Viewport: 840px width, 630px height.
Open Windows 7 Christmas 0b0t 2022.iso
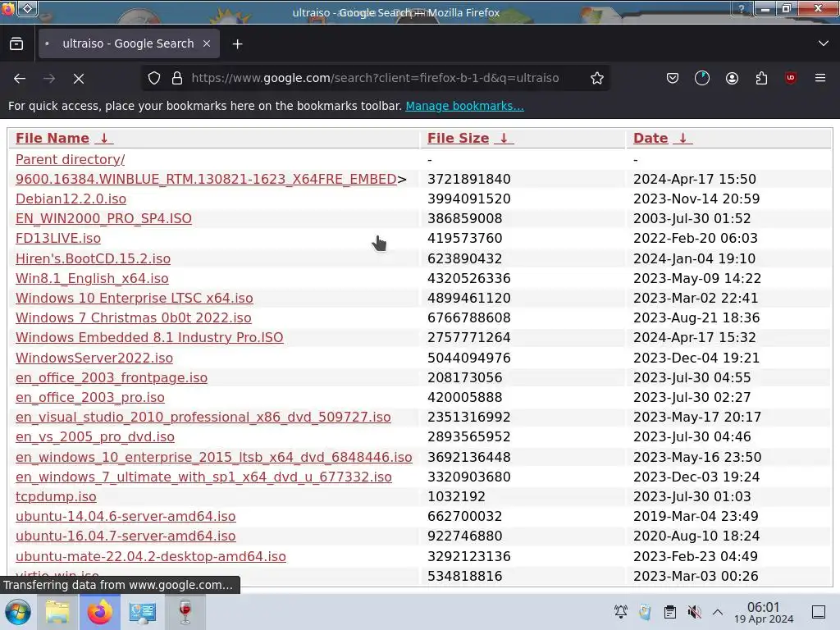134,318
